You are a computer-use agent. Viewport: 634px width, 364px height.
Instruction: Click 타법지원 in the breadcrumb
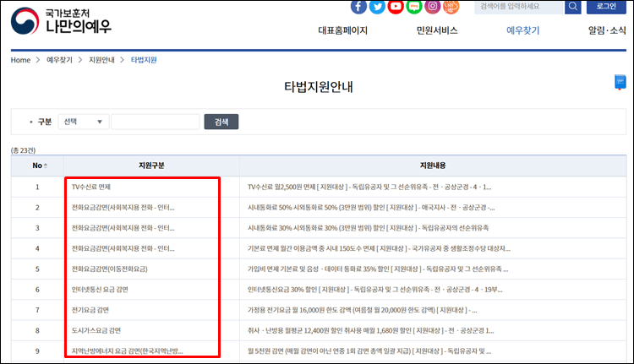click(144, 60)
